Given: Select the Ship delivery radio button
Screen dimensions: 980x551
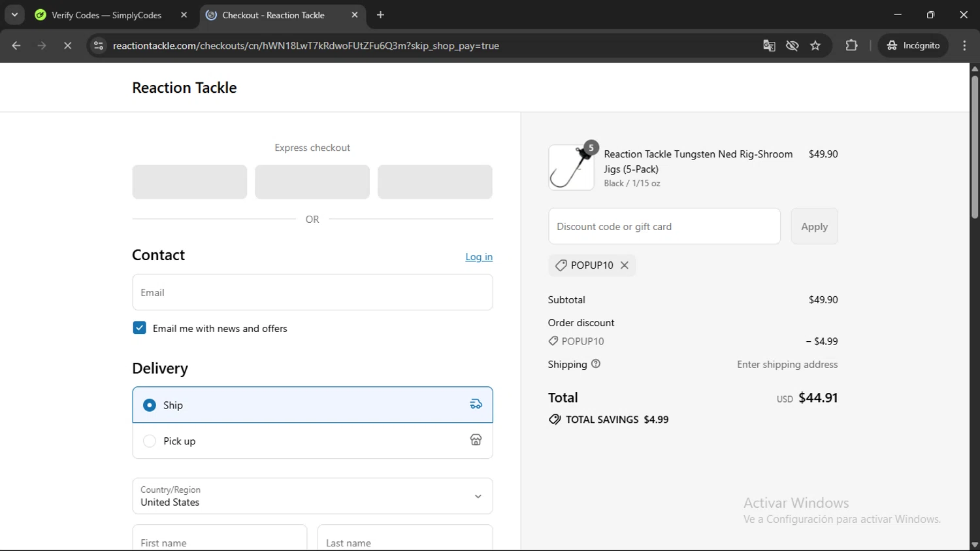Looking at the screenshot, I should pyautogui.click(x=150, y=405).
